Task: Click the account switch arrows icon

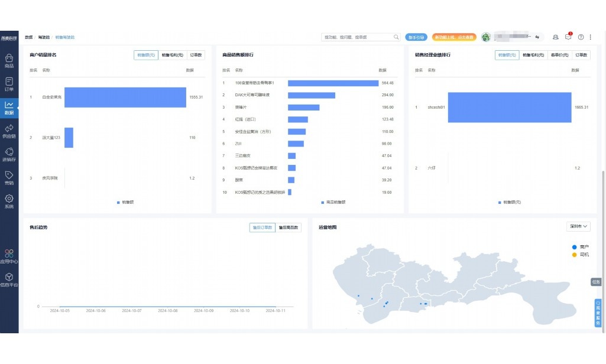Action: pos(537,37)
